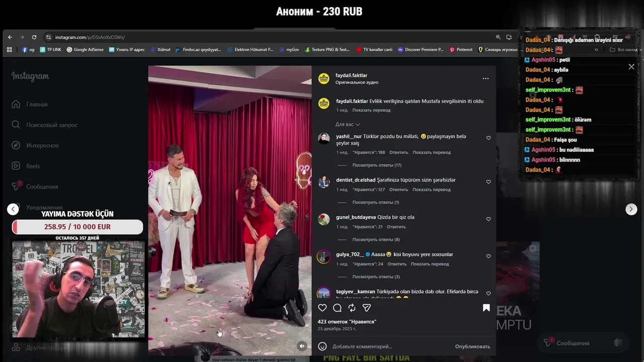The height and width of the screenshot is (362, 644).
Task: Open Поисковый запрос in sidebar
Action: [x=44, y=125]
